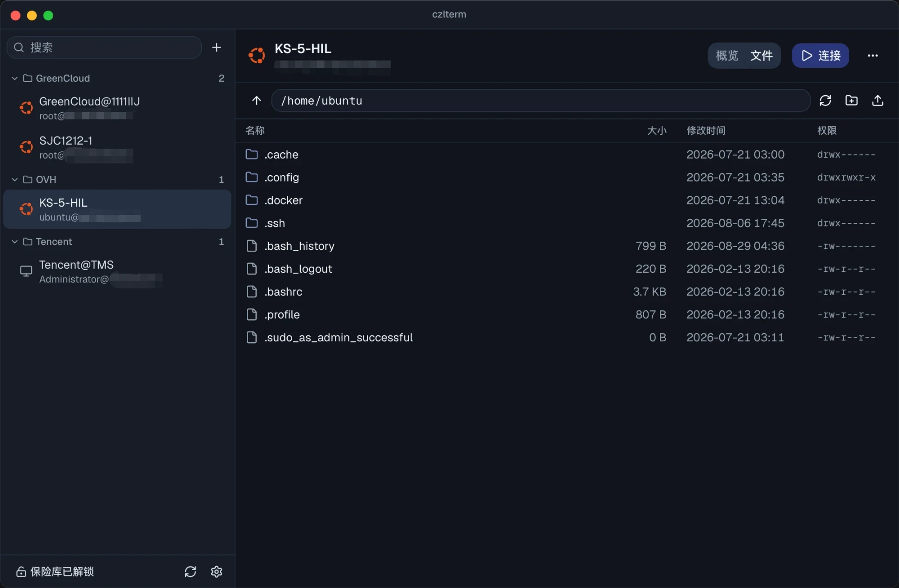Focus the 搜索 search field
Screen dimensions: 899x588
tap(104, 47)
